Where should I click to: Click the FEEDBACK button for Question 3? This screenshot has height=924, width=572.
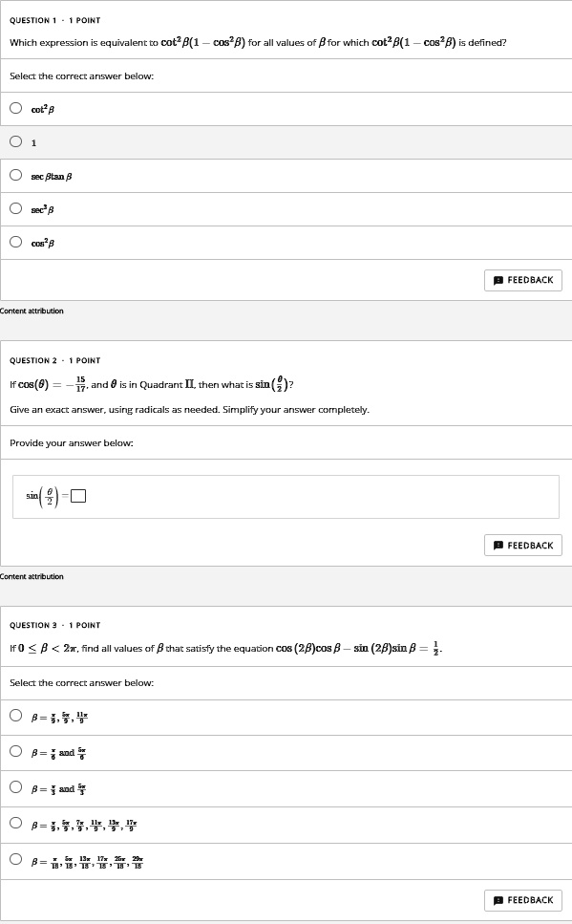(x=523, y=899)
